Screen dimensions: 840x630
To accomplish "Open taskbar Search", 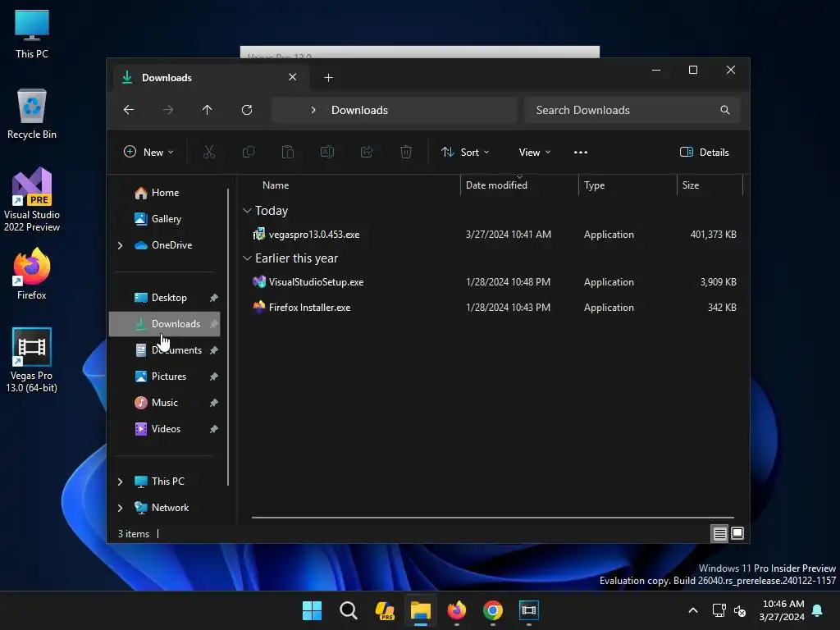I will 348,610.
